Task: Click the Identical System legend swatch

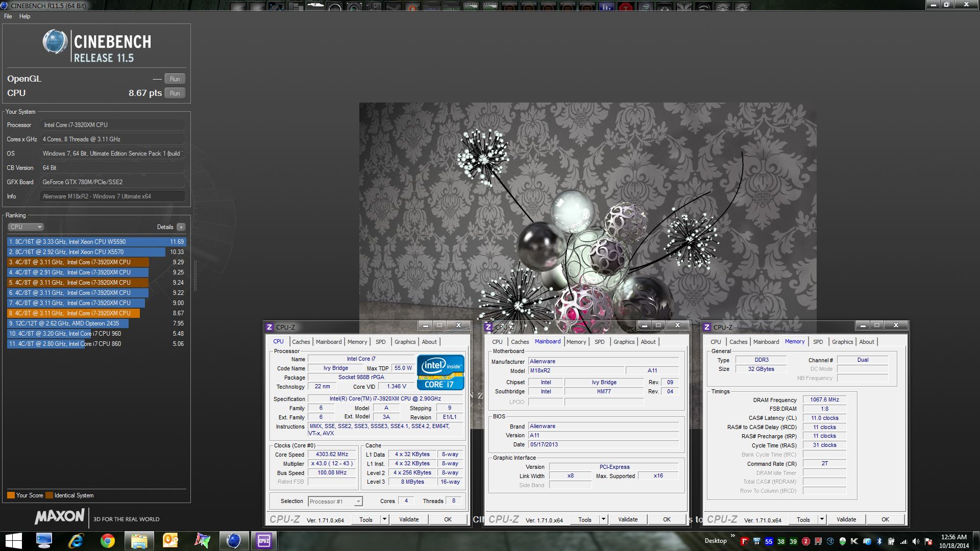Action: point(49,495)
